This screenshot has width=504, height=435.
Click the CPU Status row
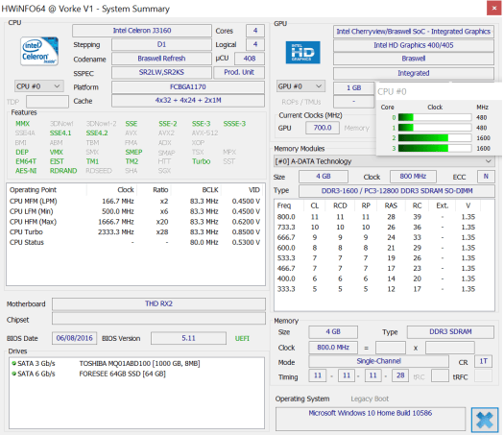click(x=135, y=242)
